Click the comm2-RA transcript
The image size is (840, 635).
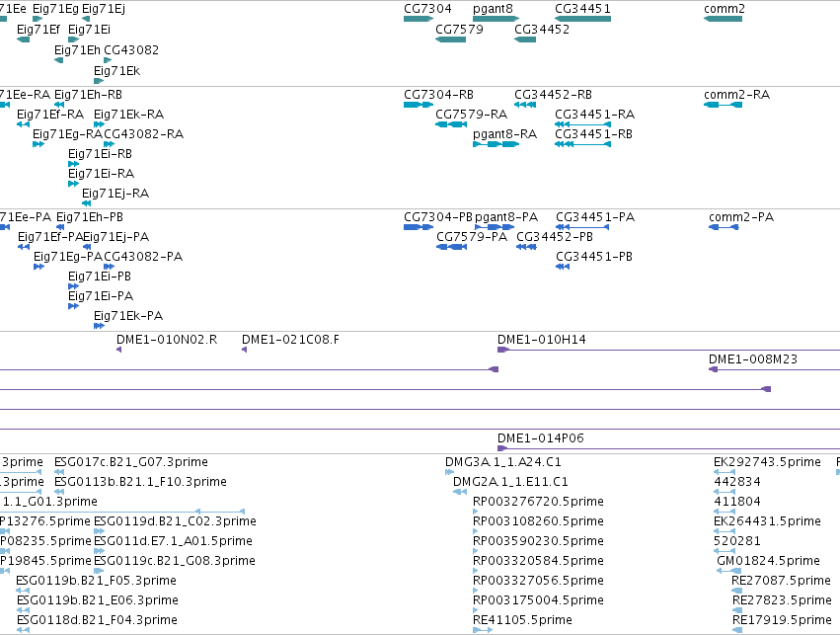coord(724,105)
